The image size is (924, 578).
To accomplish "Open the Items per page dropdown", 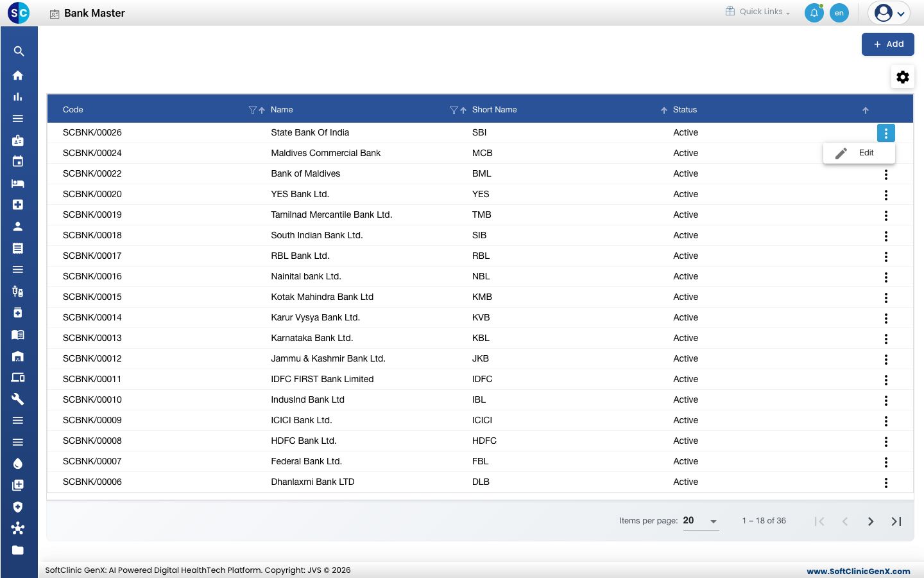I will [x=701, y=521].
